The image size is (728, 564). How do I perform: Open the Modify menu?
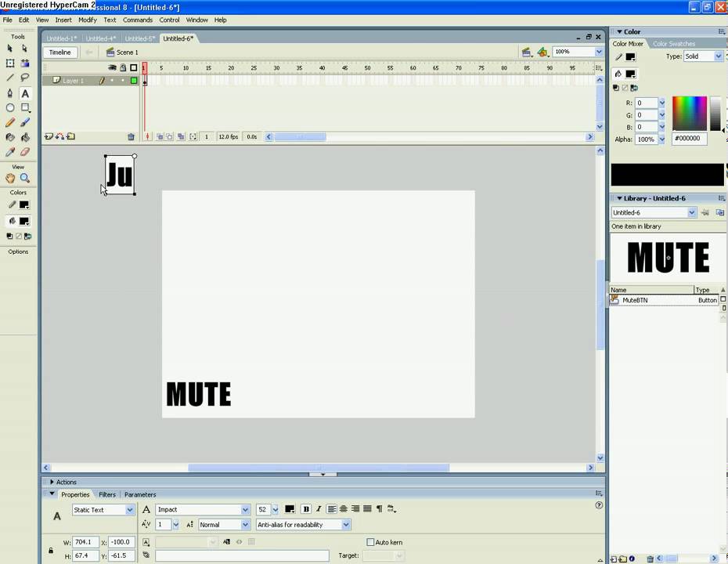coord(88,20)
